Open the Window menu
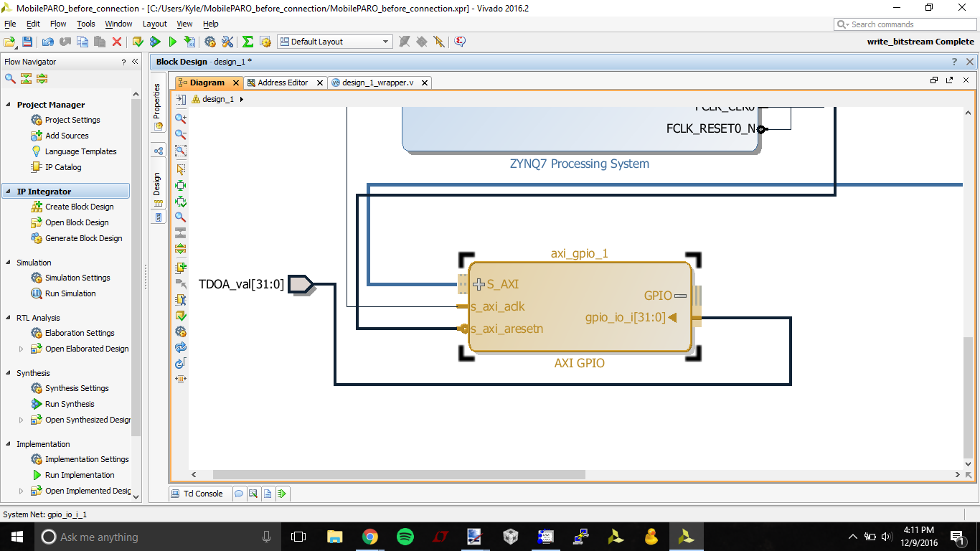This screenshot has width=980, height=551. pos(118,24)
